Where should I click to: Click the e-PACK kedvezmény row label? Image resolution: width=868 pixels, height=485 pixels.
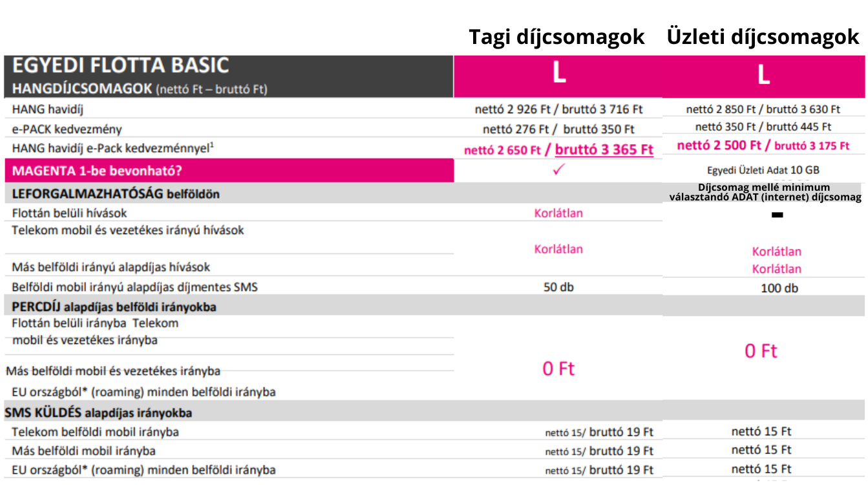point(67,129)
